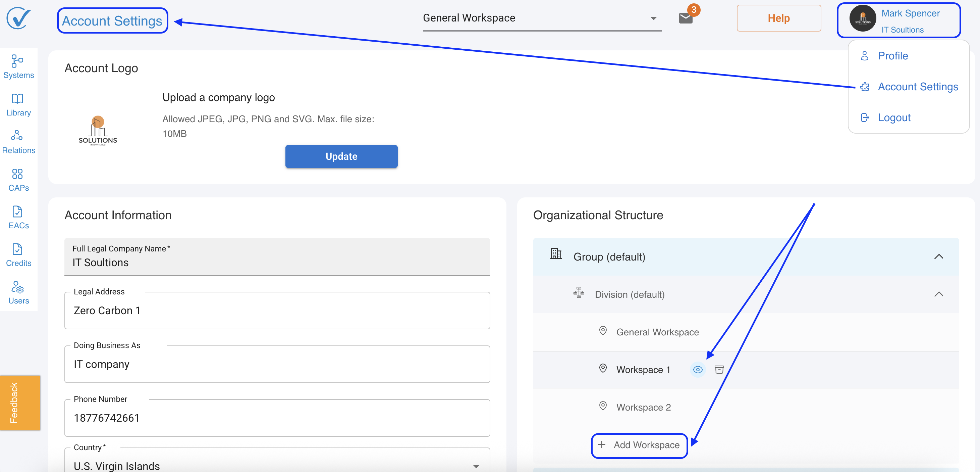Choose Logout in the user menu
This screenshot has width=980, height=472.
[894, 117]
